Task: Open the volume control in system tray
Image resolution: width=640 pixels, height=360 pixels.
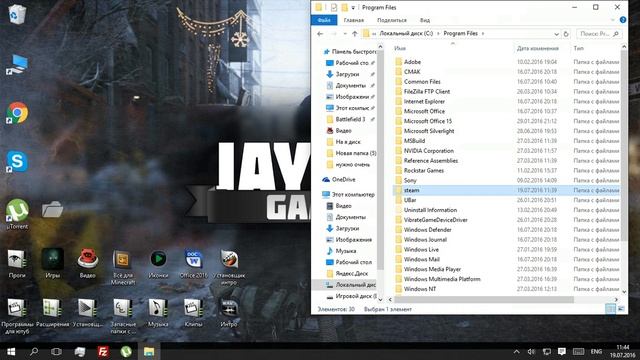Action: coord(531,351)
